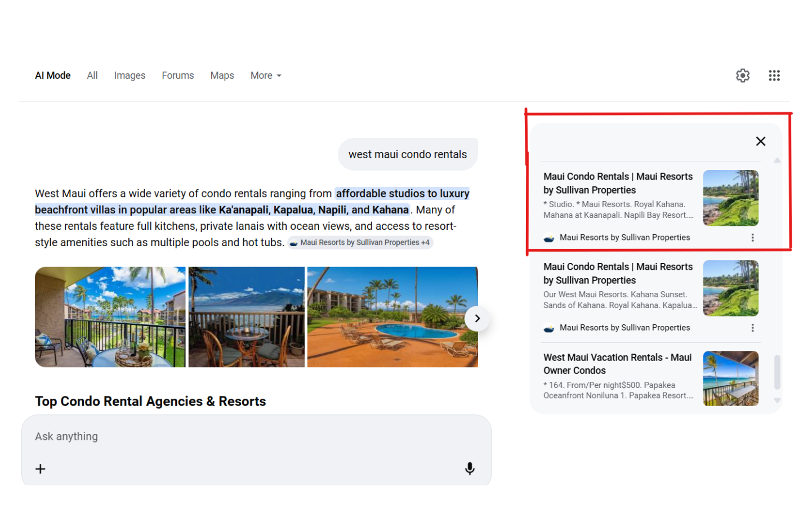Click the highlighted 'affordable studios to luxury' text

point(403,194)
